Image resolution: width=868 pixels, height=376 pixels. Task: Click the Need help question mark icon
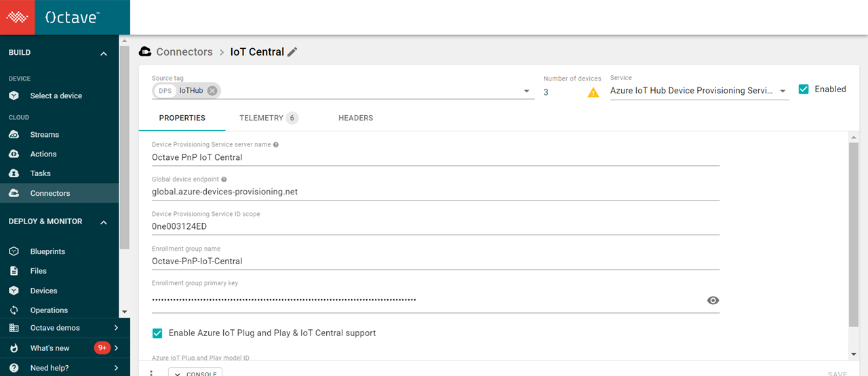pyautogui.click(x=14, y=368)
